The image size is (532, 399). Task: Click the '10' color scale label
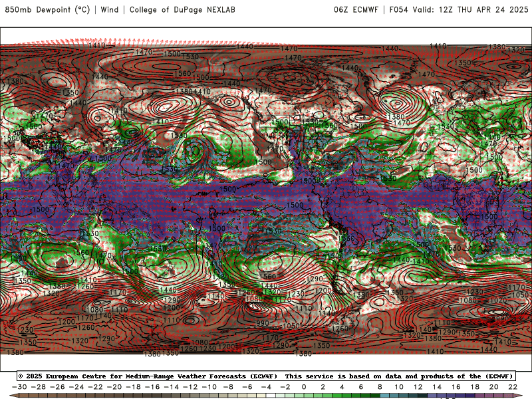point(399,387)
